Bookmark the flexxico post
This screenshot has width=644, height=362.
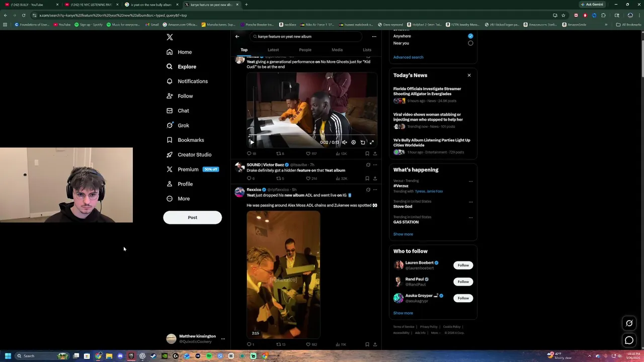pos(367,344)
